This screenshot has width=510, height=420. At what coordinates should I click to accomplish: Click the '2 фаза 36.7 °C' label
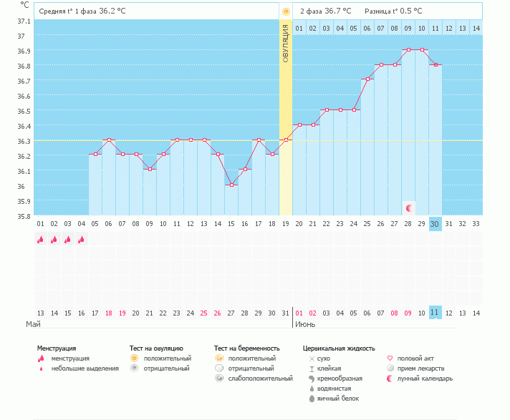326,11
